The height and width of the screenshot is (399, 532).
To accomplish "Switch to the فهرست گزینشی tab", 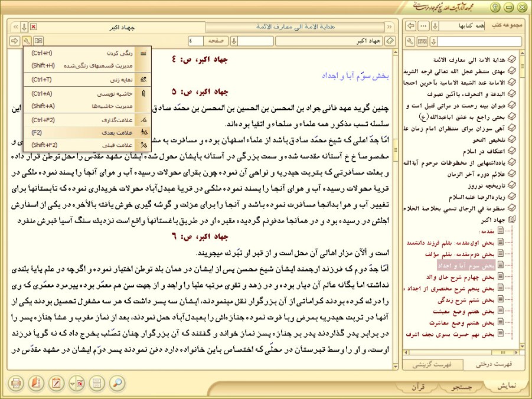I will point(432,365).
